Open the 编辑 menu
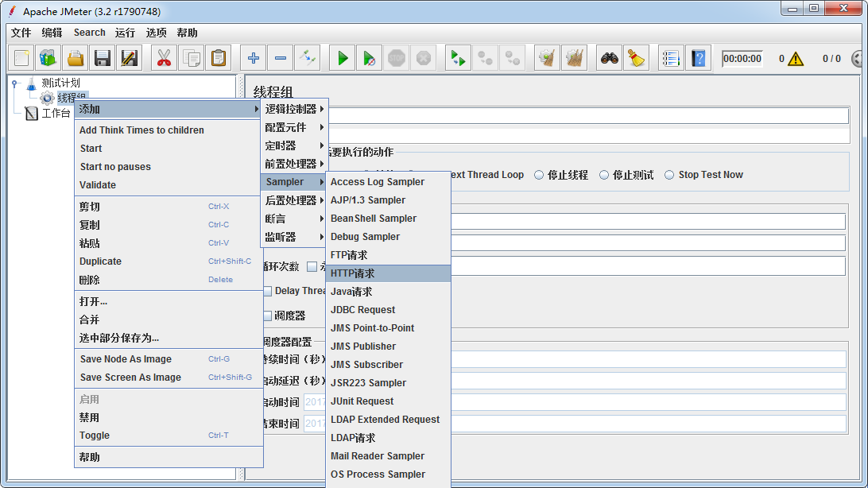 (52, 33)
